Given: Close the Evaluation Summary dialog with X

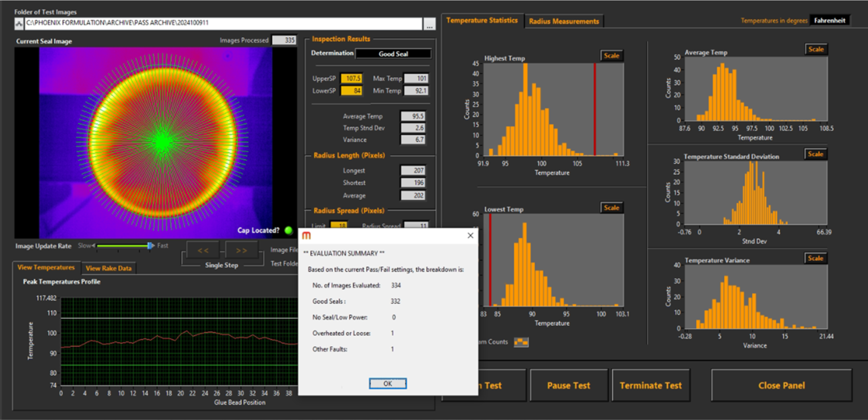Looking at the screenshot, I should (x=470, y=235).
